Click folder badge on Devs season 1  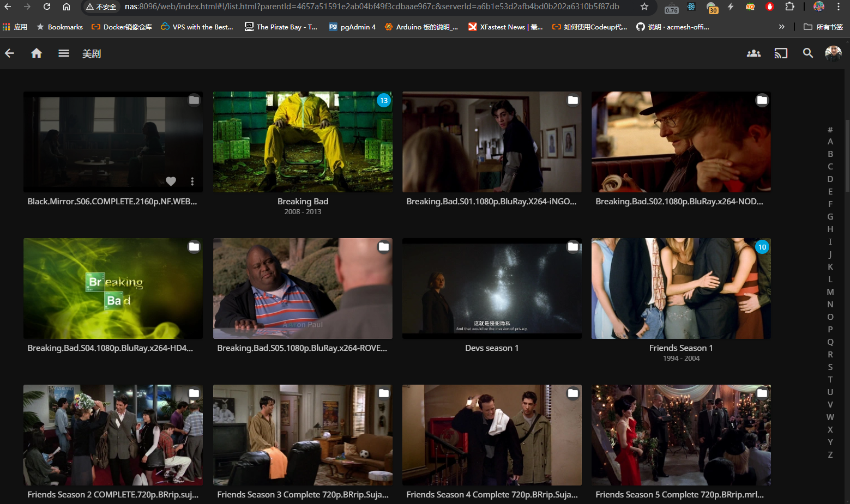(573, 246)
